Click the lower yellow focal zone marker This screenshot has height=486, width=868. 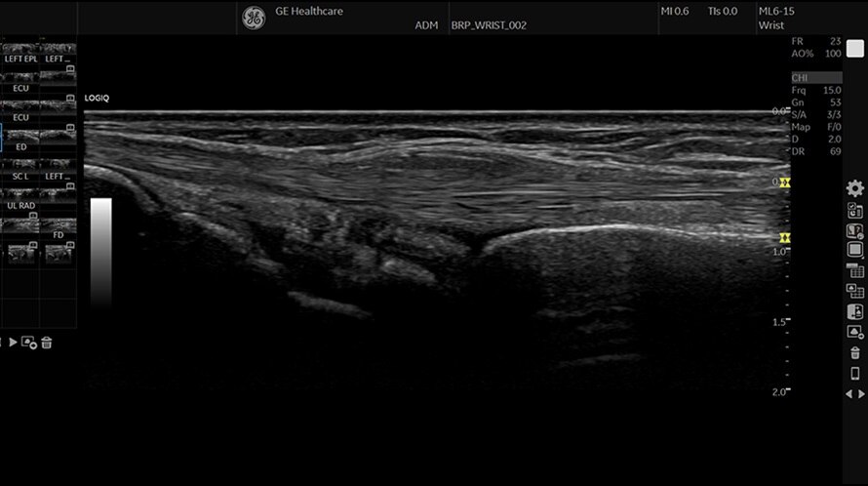pyautogui.click(x=784, y=238)
